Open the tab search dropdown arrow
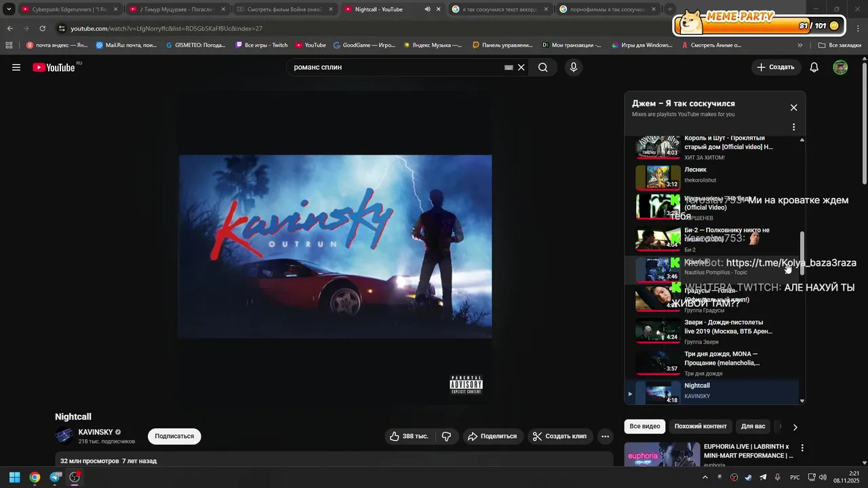The image size is (868, 488). tap(9, 9)
